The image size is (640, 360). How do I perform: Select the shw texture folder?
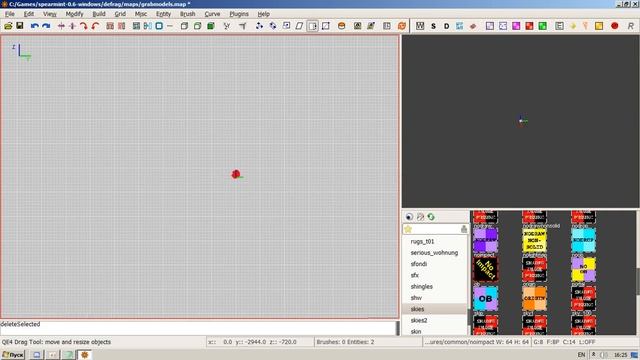coord(435,298)
